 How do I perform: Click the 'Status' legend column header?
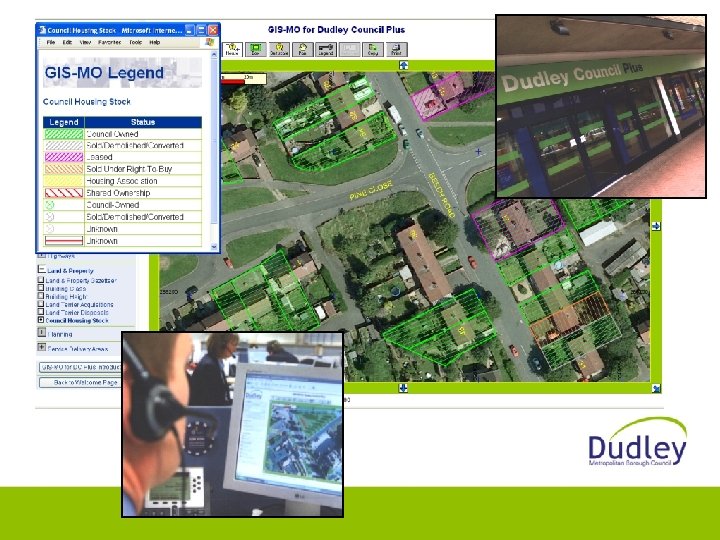point(143,122)
